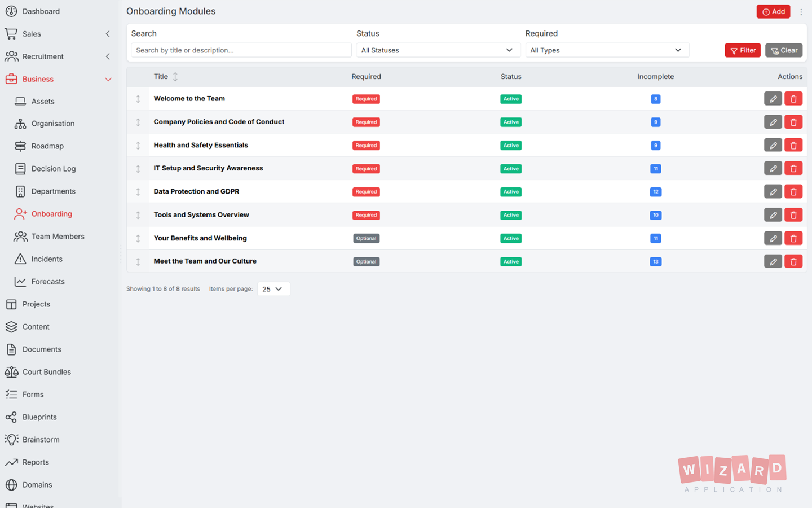
Task: Delete the Health and Safety Essentials module
Action: point(793,145)
